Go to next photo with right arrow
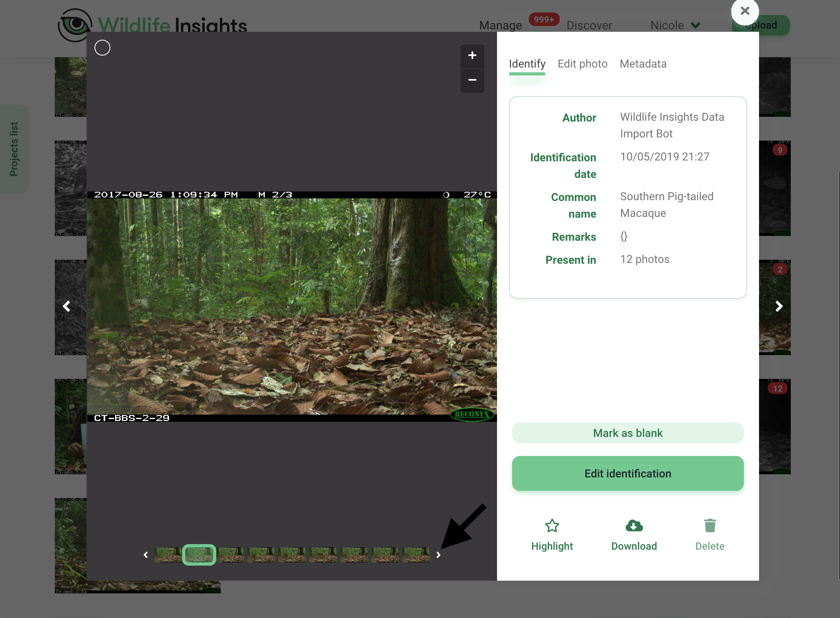This screenshot has height=618, width=840. coord(779,306)
